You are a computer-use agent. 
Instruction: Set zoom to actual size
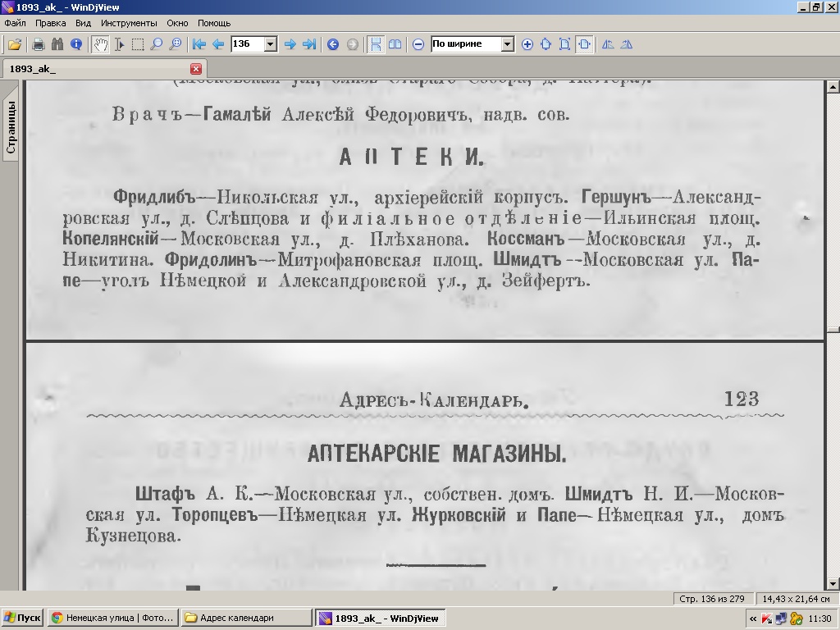546,44
